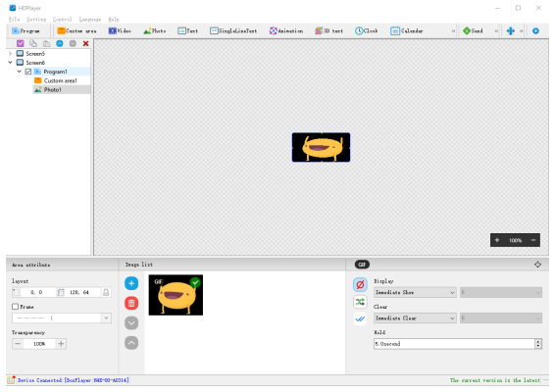This screenshot has width=555, height=392.
Task: Click the Device Connected status text
Action: (x=74, y=380)
